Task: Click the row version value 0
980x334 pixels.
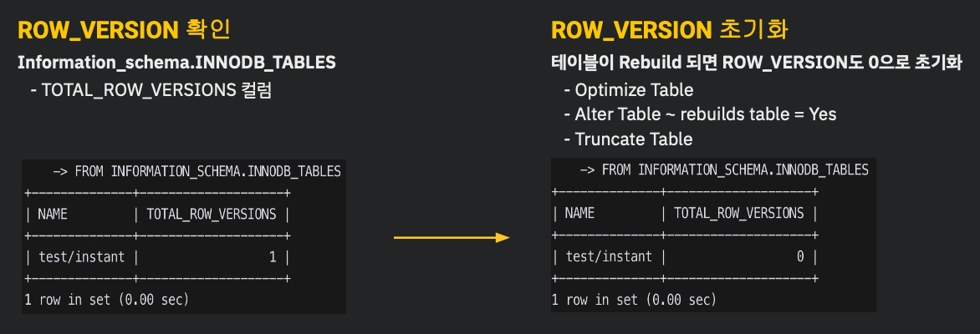Action: pos(800,256)
